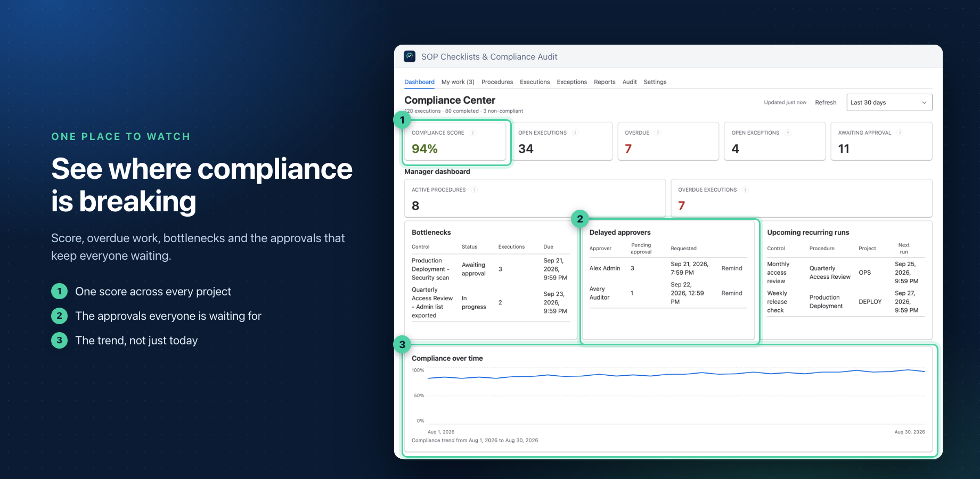Viewport: 980px width, 479px height.
Task: Open the Last 30 days date range dropdown
Action: (889, 103)
